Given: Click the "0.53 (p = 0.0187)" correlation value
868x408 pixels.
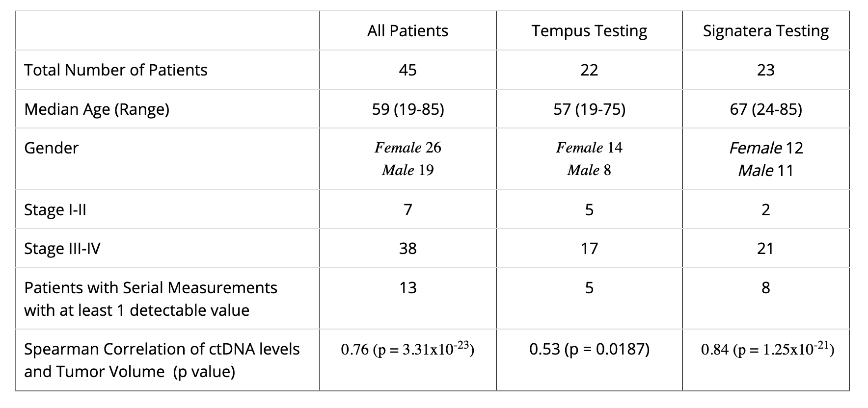Looking at the screenshot, I should tap(589, 349).
